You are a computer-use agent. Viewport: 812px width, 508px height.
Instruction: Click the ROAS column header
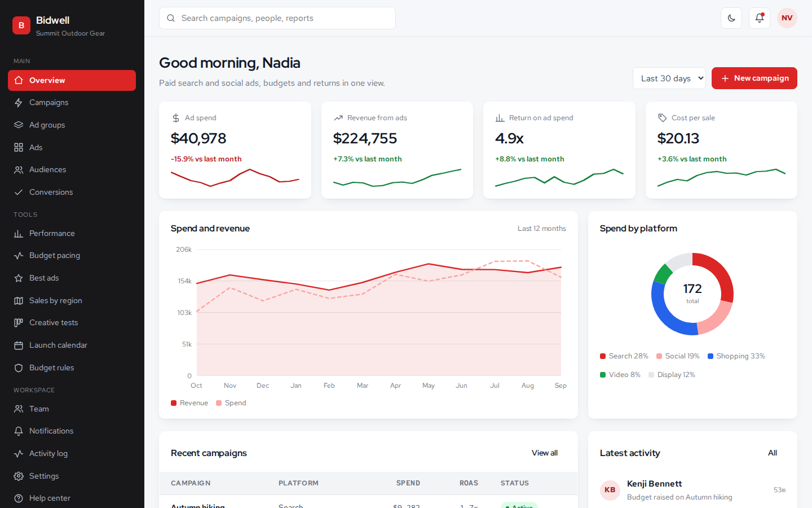469,483
